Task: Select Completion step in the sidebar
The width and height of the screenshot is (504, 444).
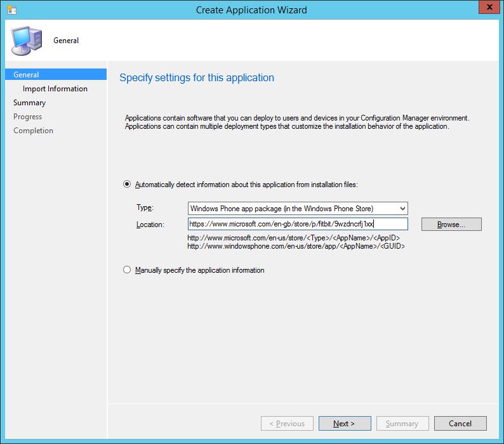Action: [33, 131]
